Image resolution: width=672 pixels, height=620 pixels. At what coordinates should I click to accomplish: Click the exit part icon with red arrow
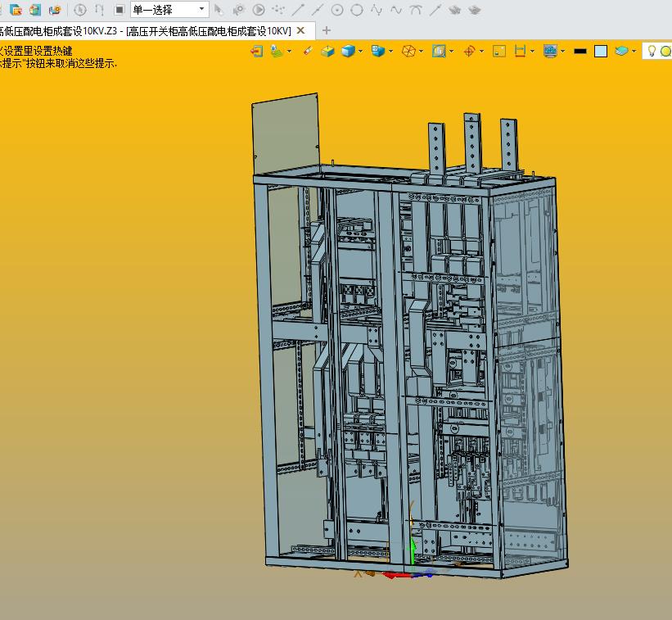(x=256, y=52)
